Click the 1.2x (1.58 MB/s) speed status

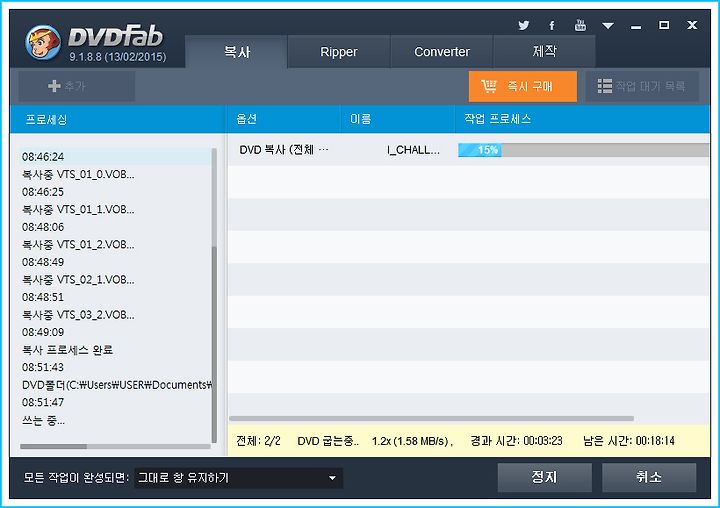point(412,441)
